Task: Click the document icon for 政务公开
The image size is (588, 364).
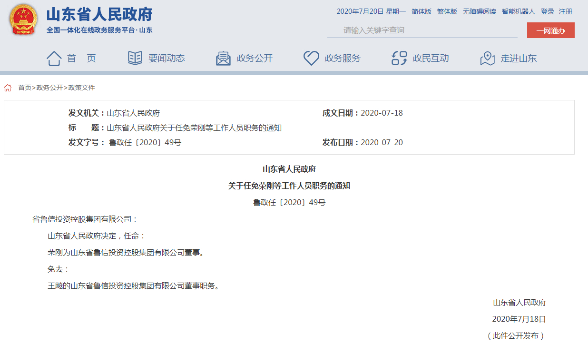Action: (x=223, y=59)
